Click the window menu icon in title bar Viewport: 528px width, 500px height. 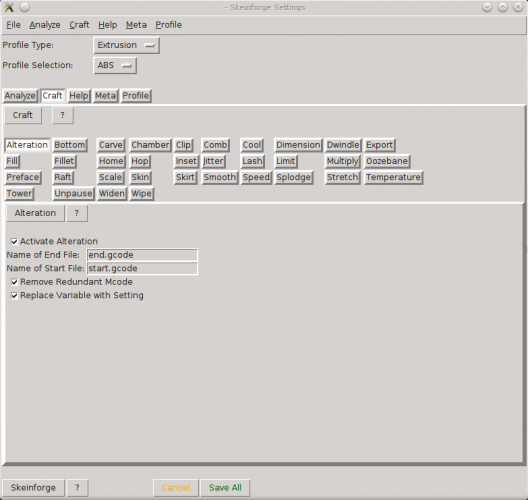coord(9,7)
